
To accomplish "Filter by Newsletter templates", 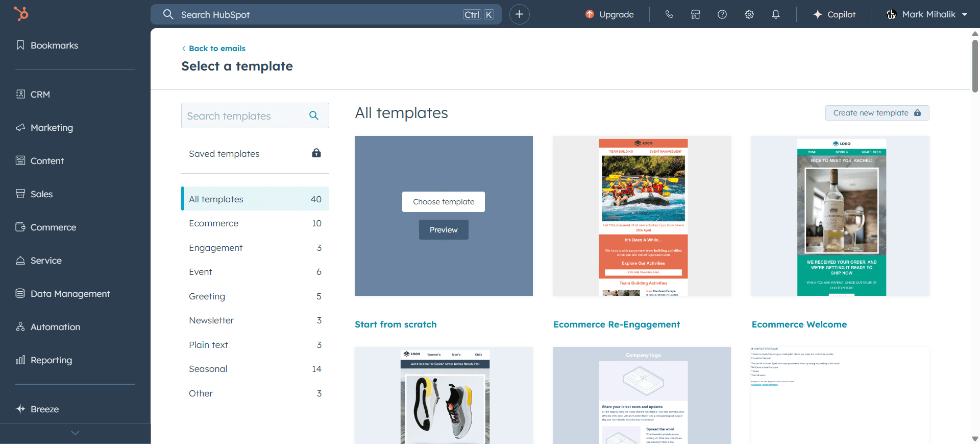I will (x=255, y=320).
